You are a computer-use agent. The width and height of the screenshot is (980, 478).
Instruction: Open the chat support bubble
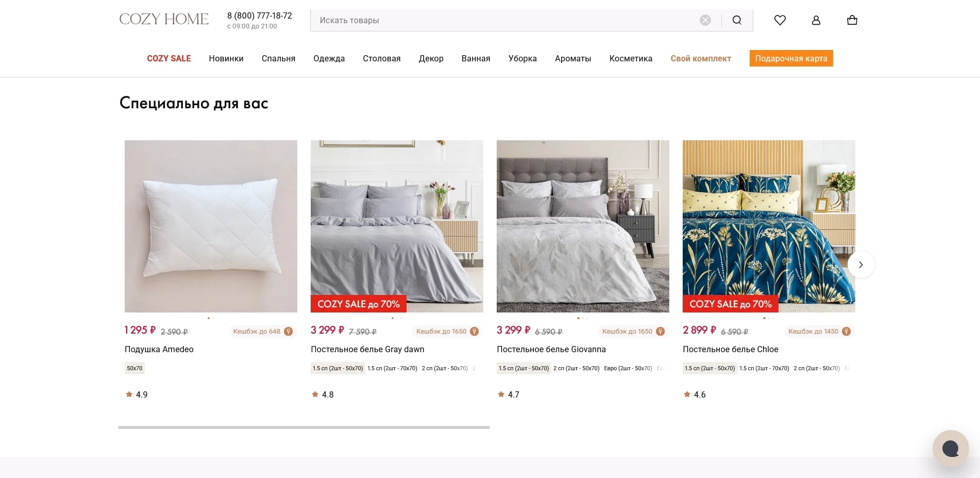tap(950, 448)
